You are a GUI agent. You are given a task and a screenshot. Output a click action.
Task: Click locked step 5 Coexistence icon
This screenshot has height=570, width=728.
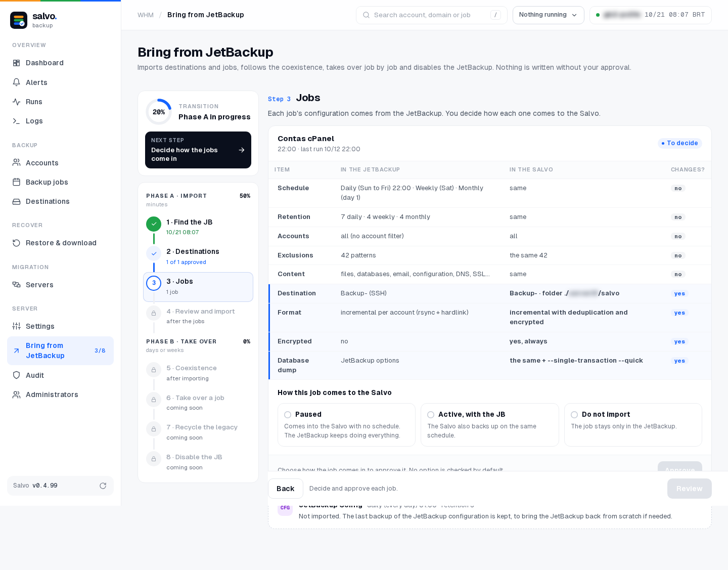click(x=154, y=370)
